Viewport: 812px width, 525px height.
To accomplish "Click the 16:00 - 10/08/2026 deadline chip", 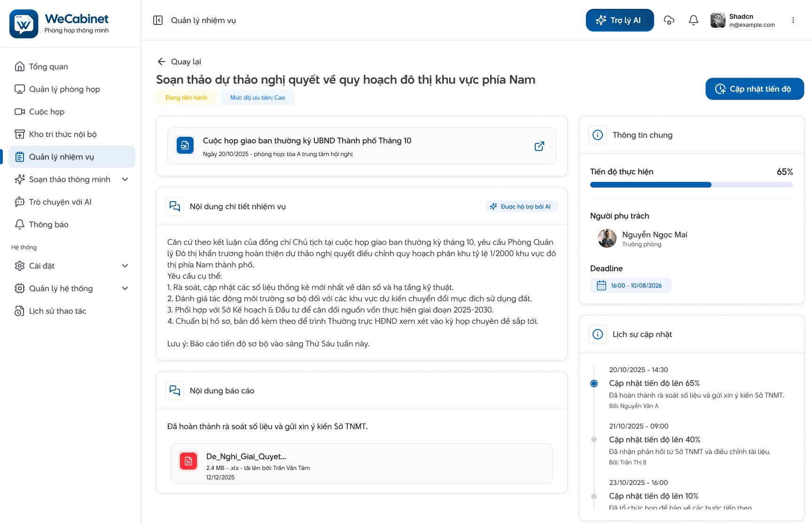I will [x=631, y=285].
